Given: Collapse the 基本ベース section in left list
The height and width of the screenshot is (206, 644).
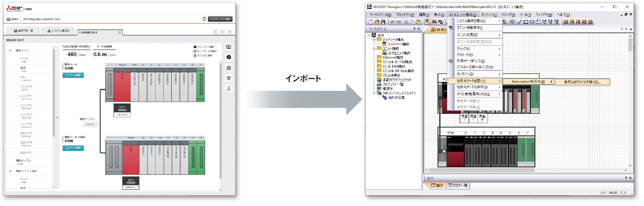Looking at the screenshot, I should pos(10,51).
